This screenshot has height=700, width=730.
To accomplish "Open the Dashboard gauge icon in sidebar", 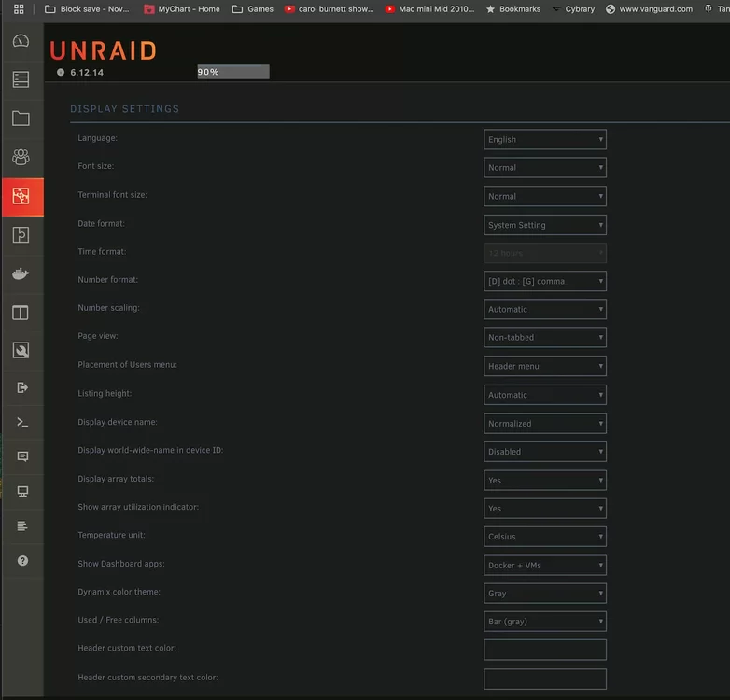I will (21, 41).
